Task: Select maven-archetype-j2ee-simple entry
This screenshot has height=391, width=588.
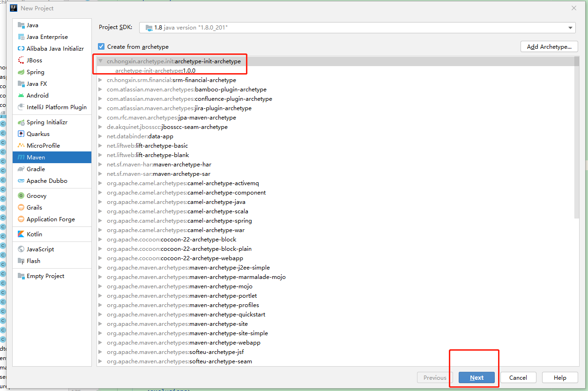Action: pyautogui.click(x=188, y=268)
